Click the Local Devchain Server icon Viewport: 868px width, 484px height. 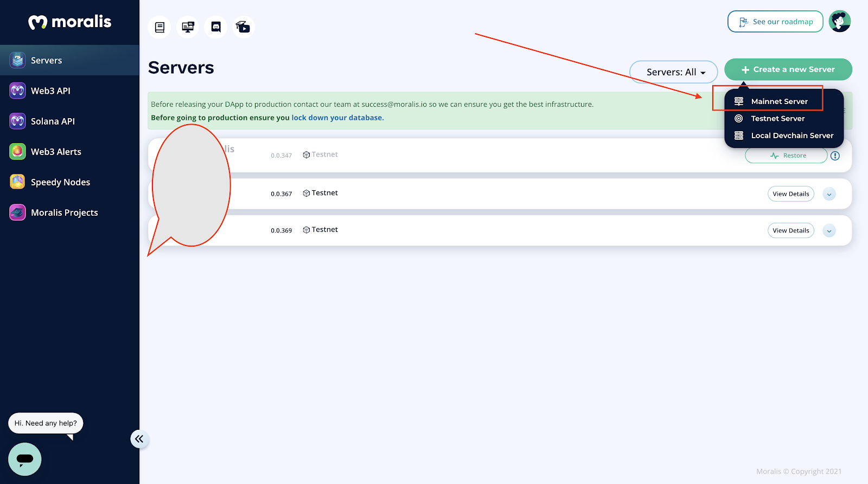[739, 135]
